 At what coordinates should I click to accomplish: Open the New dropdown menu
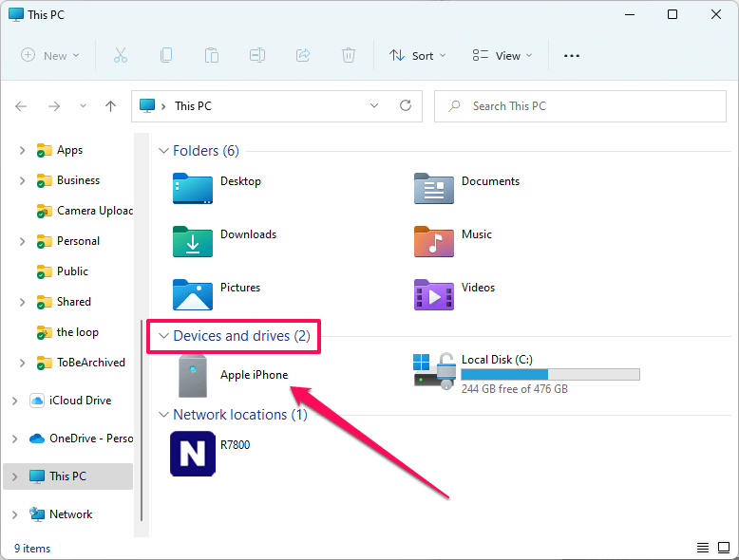click(50, 56)
